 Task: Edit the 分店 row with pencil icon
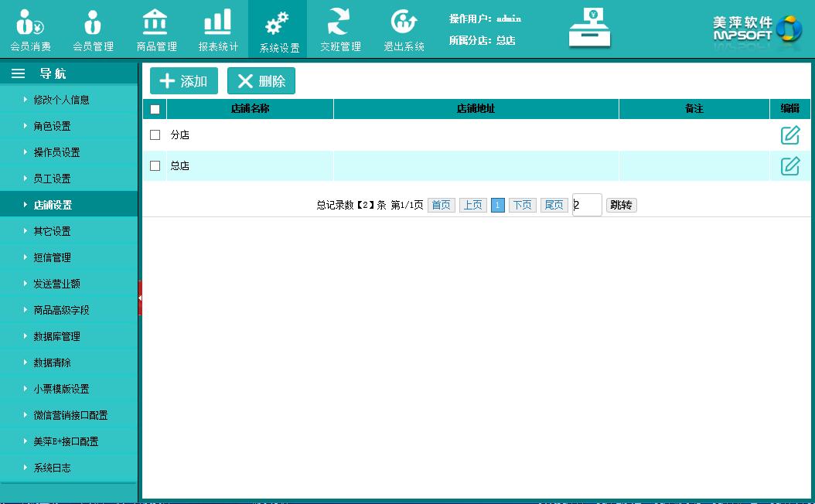click(789, 135)
